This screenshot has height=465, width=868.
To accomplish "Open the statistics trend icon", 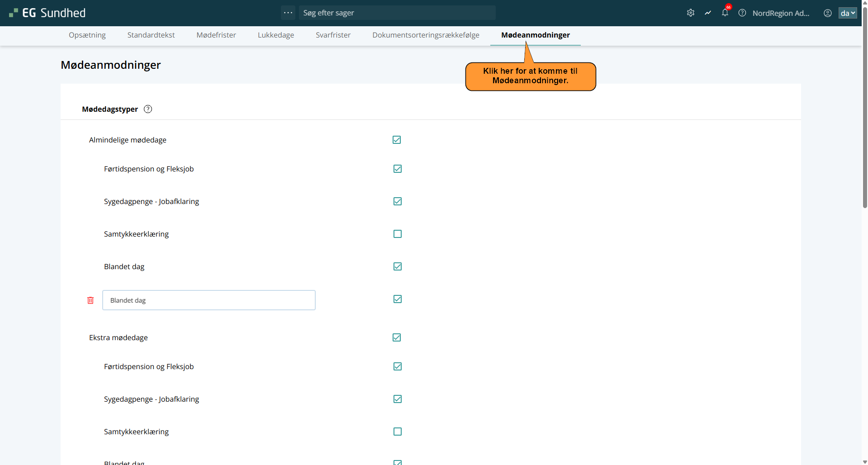I will pyautogui.click(x=708, y=13).
